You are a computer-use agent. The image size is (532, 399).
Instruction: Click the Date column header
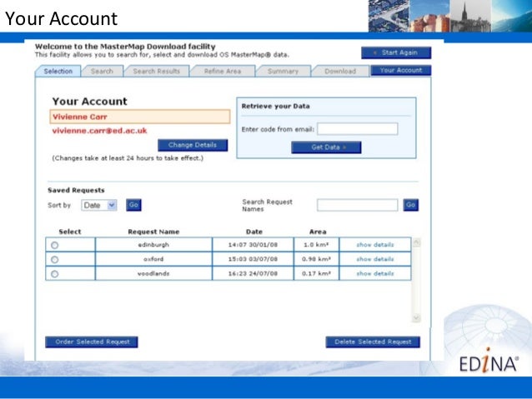[x=254, y=232]
